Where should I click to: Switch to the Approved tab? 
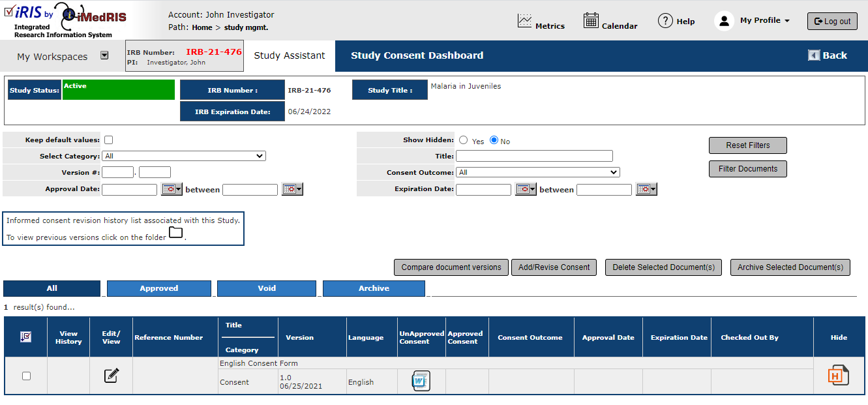[159, 288]
